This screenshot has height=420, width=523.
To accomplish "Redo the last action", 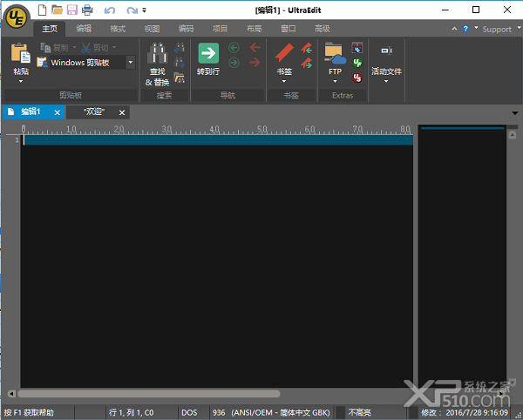I will (132, 10).
